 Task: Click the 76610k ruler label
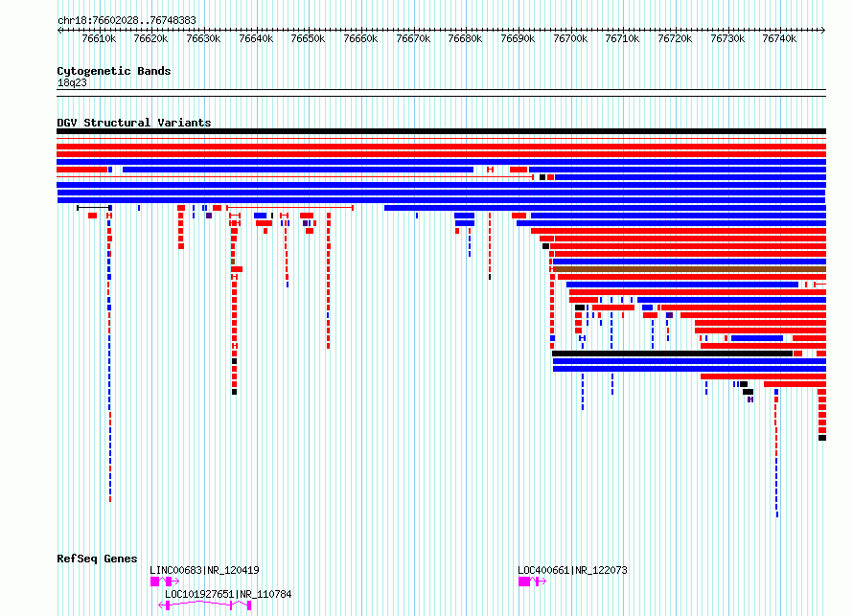[x=99, y=38]
